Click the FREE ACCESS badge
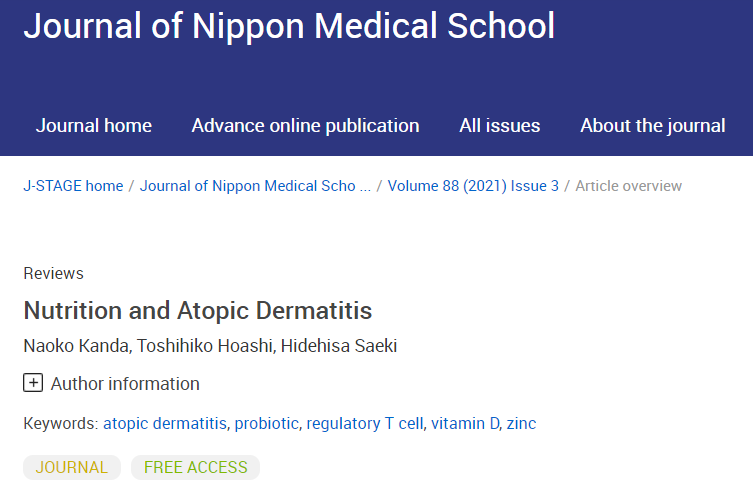 [195, 467]
